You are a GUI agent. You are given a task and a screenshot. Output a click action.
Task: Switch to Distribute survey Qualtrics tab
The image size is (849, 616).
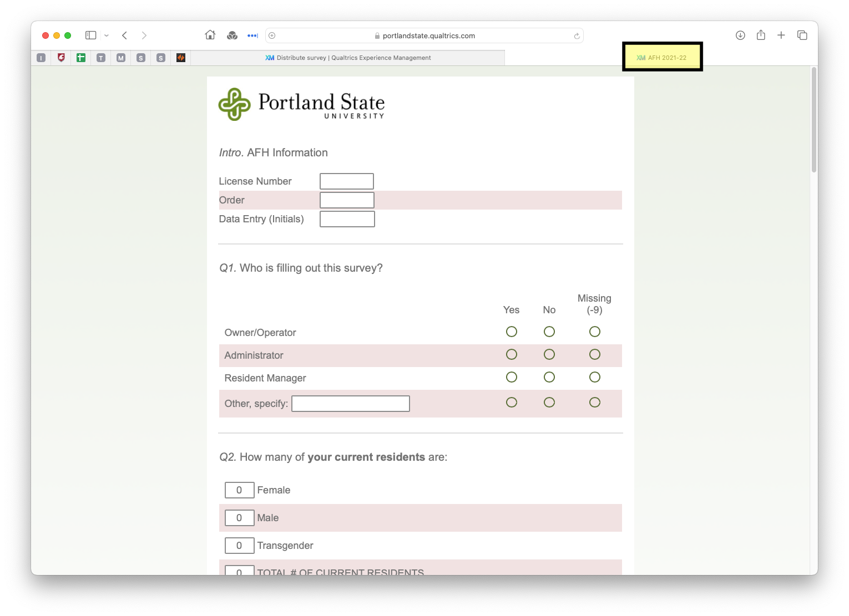point(348,58)
